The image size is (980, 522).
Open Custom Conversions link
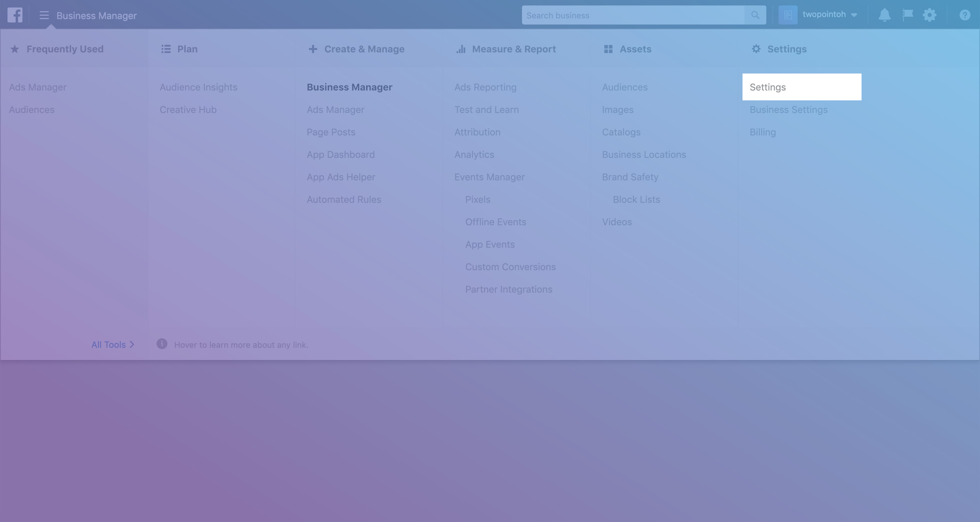point(510,267)
